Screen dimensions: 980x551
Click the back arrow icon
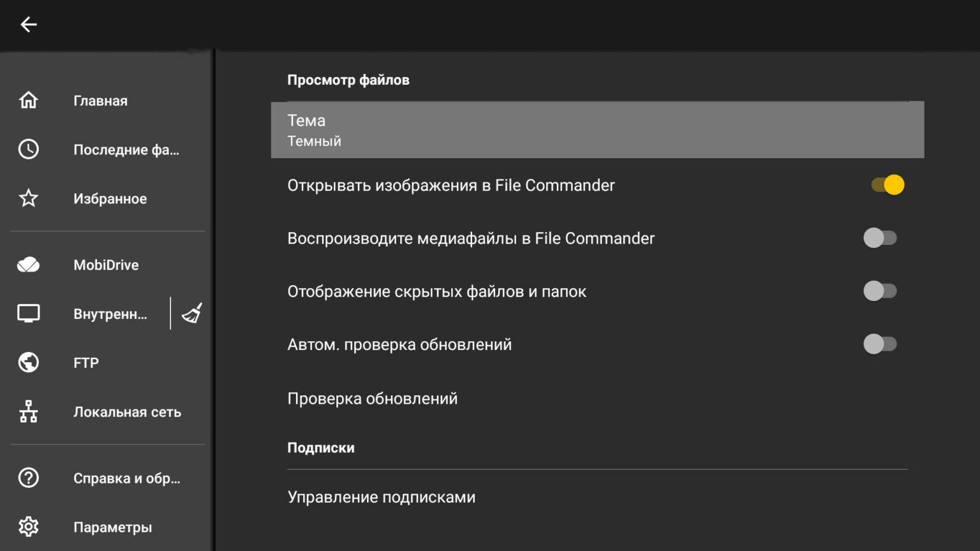[29, 25]
